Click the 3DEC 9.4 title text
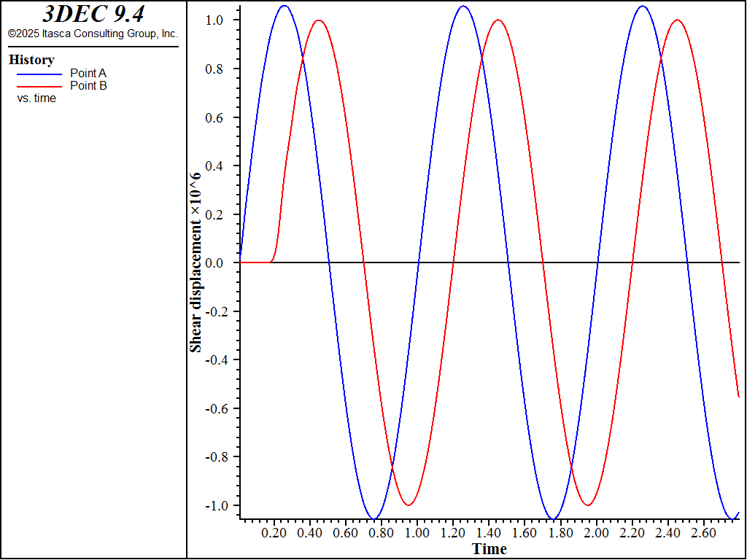This screenshot has height=560, width=747. 93,15
